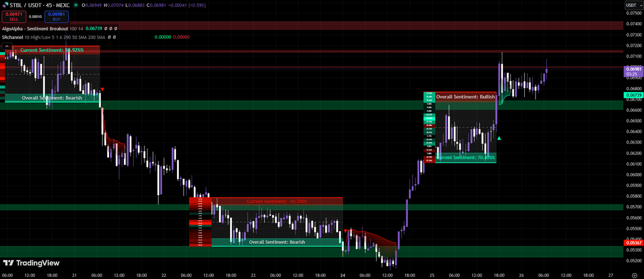Click the 'Overall Sentiment: Bullish' label
This screenshot has height=279, width=644.
point(465,97)
